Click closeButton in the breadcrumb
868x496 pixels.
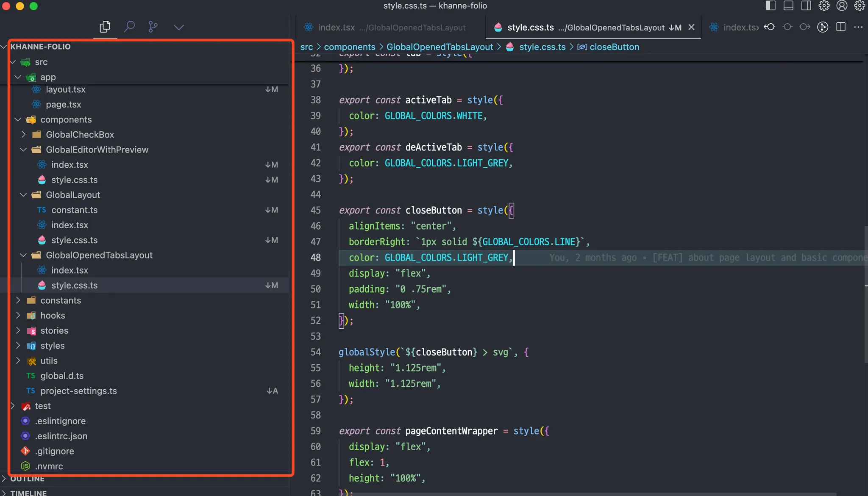pos(614,47)
